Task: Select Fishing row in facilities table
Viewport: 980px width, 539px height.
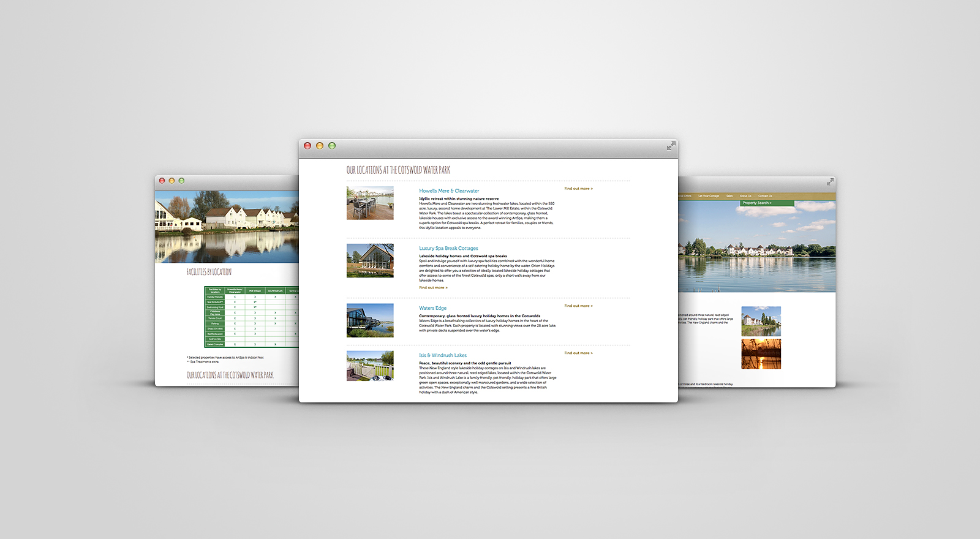Action: [251, 323]
